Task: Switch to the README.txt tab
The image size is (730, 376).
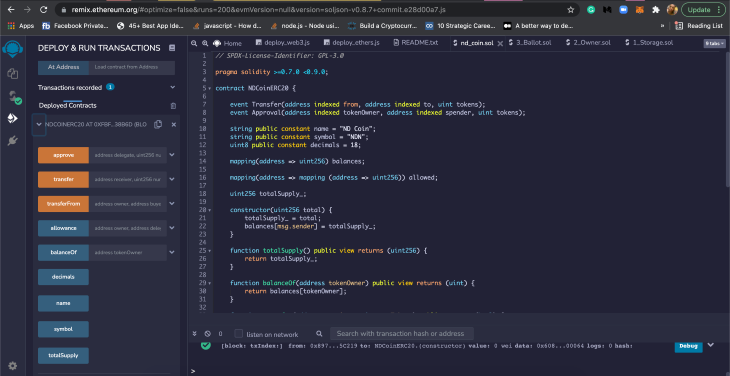Action: [416, 43]
